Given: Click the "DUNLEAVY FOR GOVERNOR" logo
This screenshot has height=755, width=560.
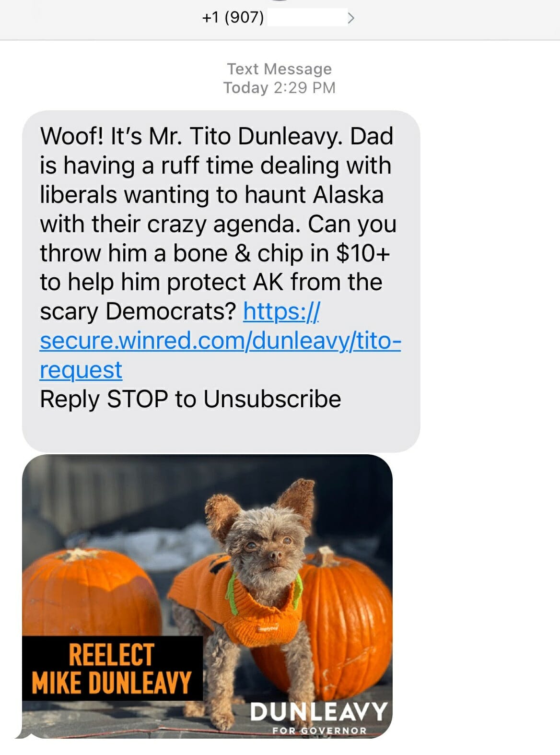Looking at the screenshot, I should 318,717.
